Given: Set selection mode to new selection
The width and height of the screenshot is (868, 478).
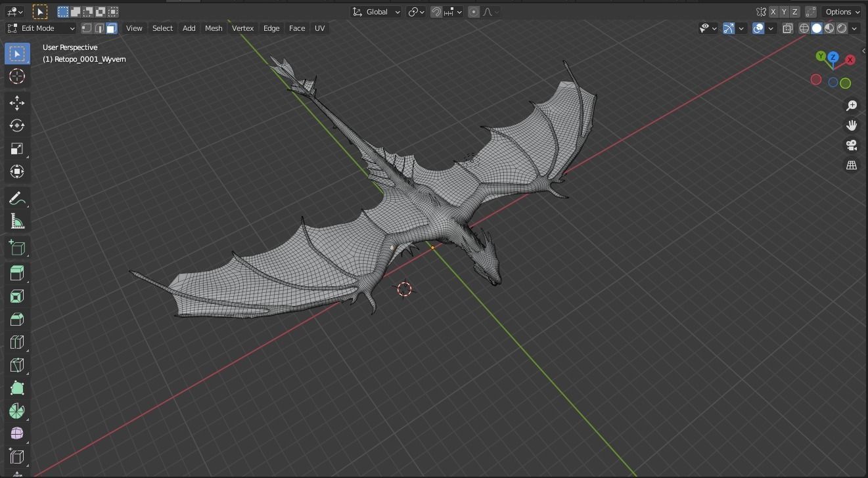Looking at the screenshot, I should (63, 12).
